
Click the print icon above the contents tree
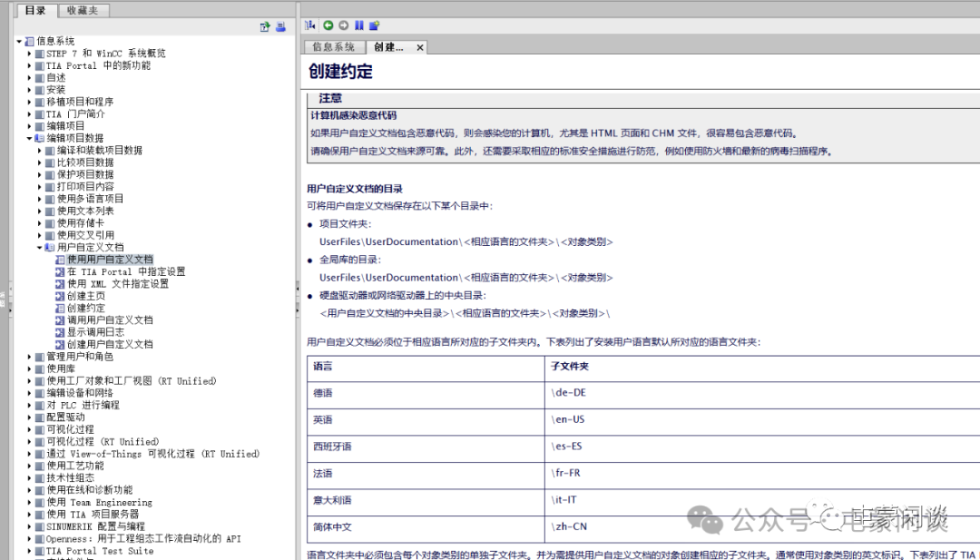tap(280, 27)
